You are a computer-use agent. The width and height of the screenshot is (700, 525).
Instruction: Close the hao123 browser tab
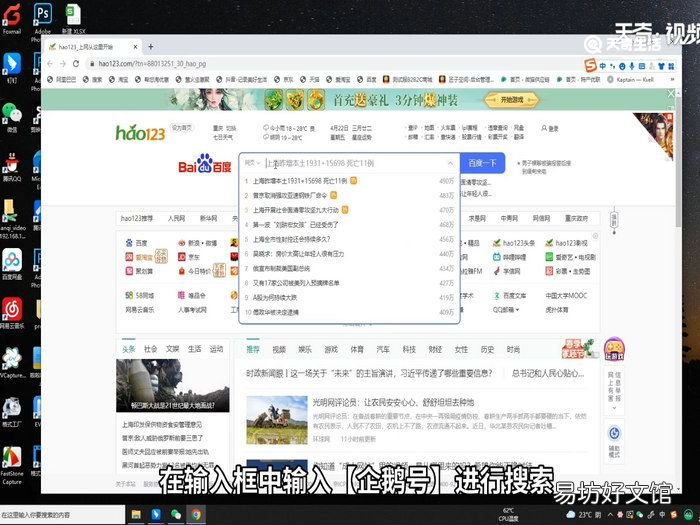(x=135, y=46)
